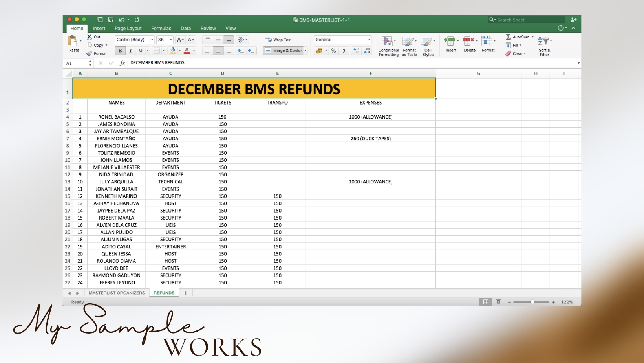Click the Increase Decimal icon
This screenshot has height=363, width=644.
coord(356,51)
